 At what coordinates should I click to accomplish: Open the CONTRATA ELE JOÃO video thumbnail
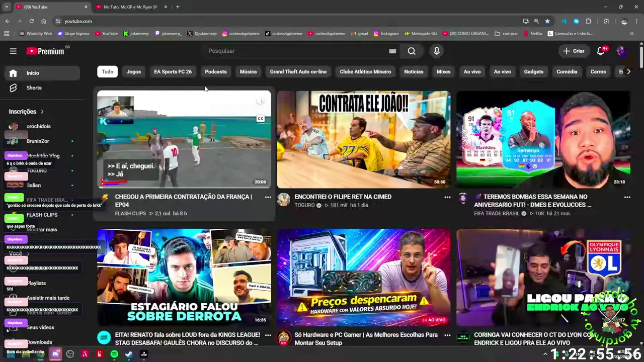[363, 139]
